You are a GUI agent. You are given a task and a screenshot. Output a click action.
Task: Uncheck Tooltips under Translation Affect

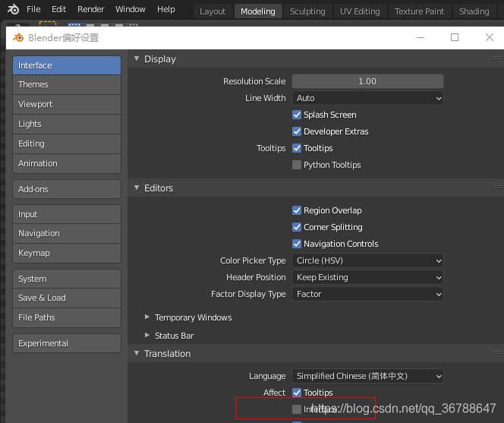pos(297,393)
